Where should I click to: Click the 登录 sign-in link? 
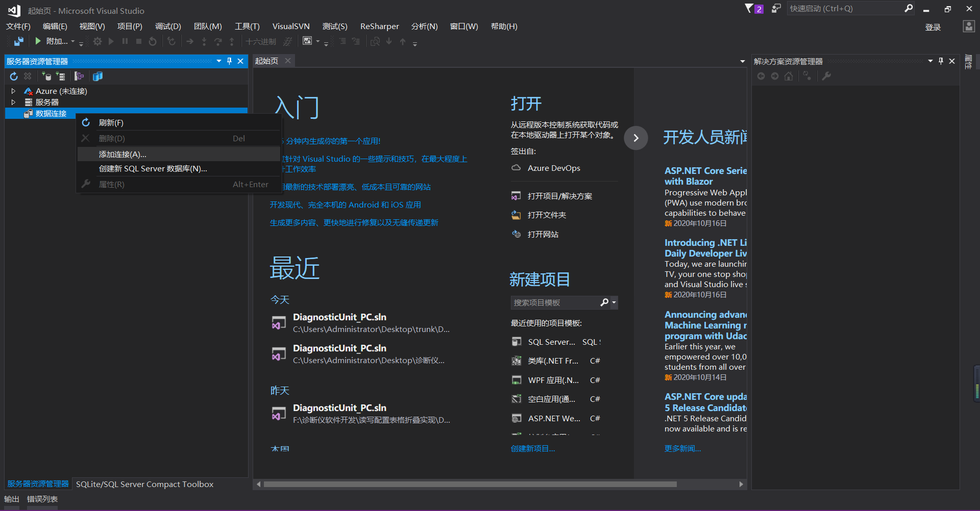pos(933,27)
